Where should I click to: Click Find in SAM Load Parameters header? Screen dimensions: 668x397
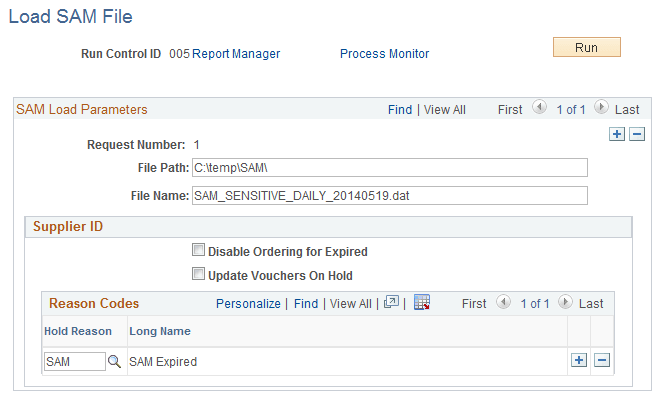[400, 109]
